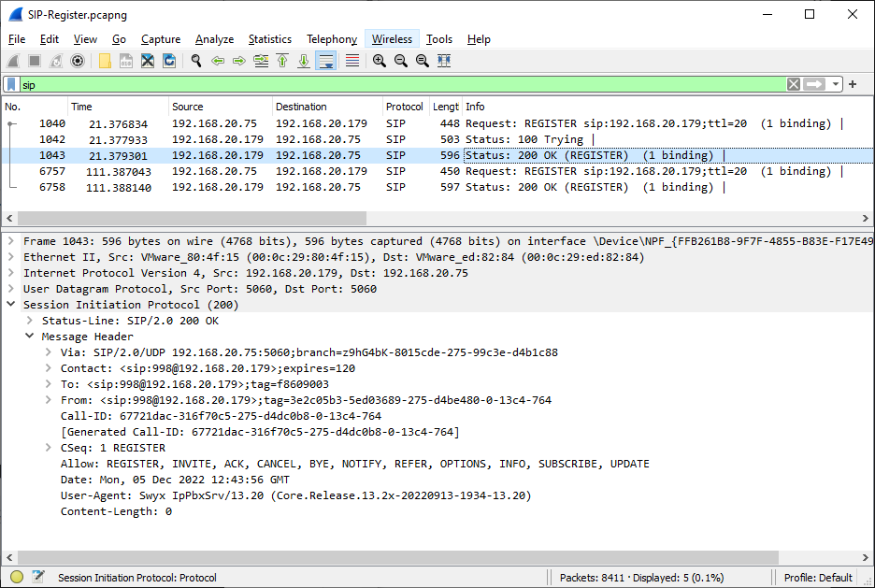Click the Find a packet magnifier icon
Screen dimensions: 875x588
[x=196, y=60]
